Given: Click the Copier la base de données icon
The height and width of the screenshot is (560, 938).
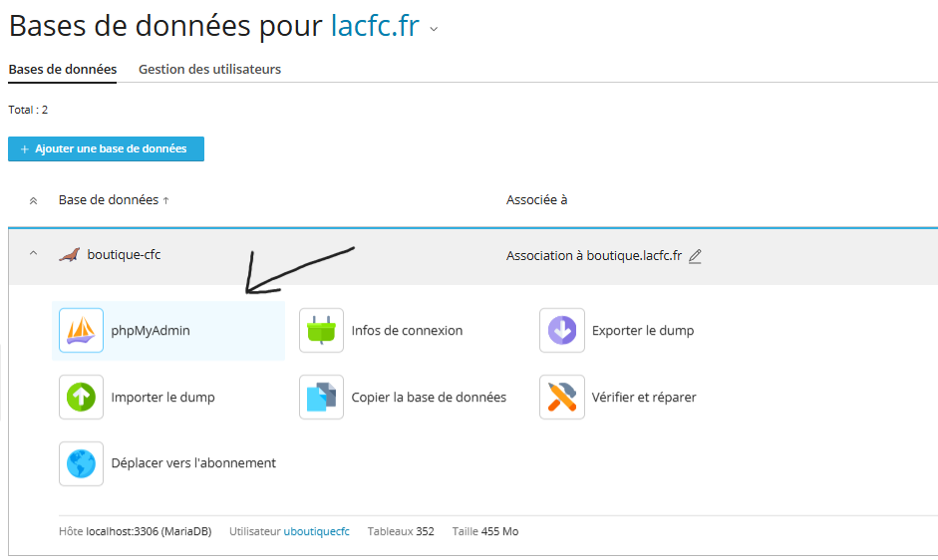Looking at the screenshot, I should (x=321, y=398).
